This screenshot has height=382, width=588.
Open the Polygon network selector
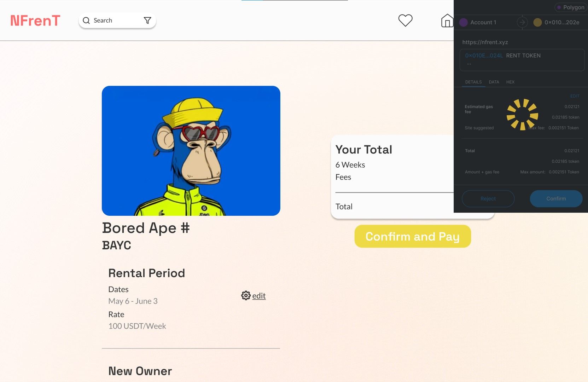(570, 7)
